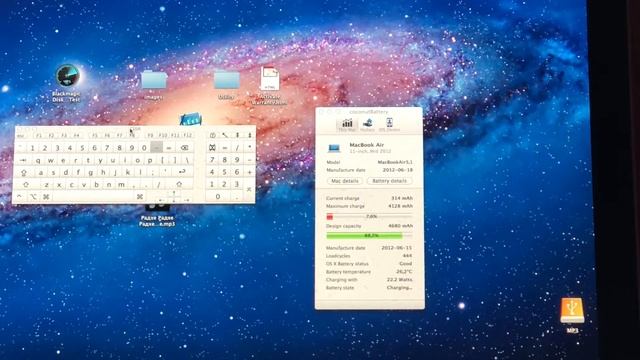Image resolution: width=640 pixels, height=360 pixels.
Task: Click the highlighted minus key in number row
Action: [156, 148]
